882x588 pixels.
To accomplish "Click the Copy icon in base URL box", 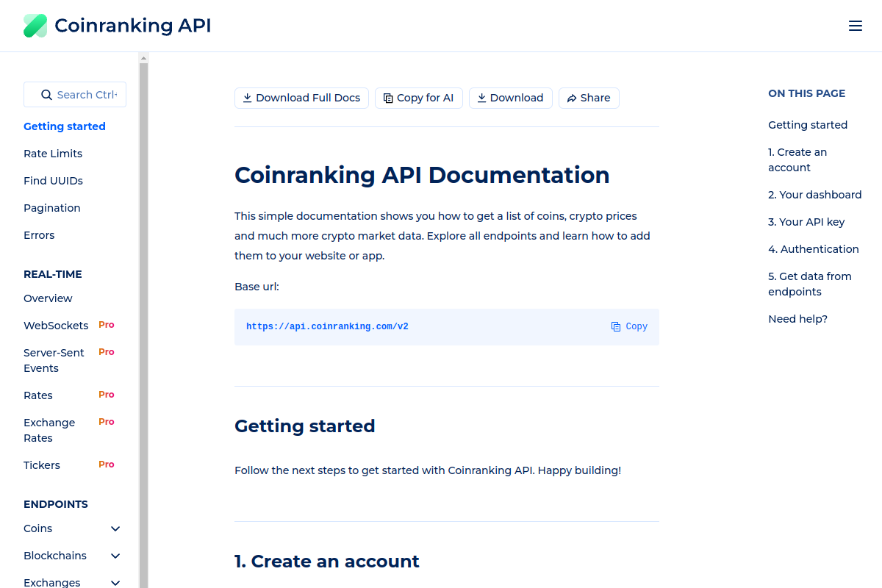I will (616, 326).
